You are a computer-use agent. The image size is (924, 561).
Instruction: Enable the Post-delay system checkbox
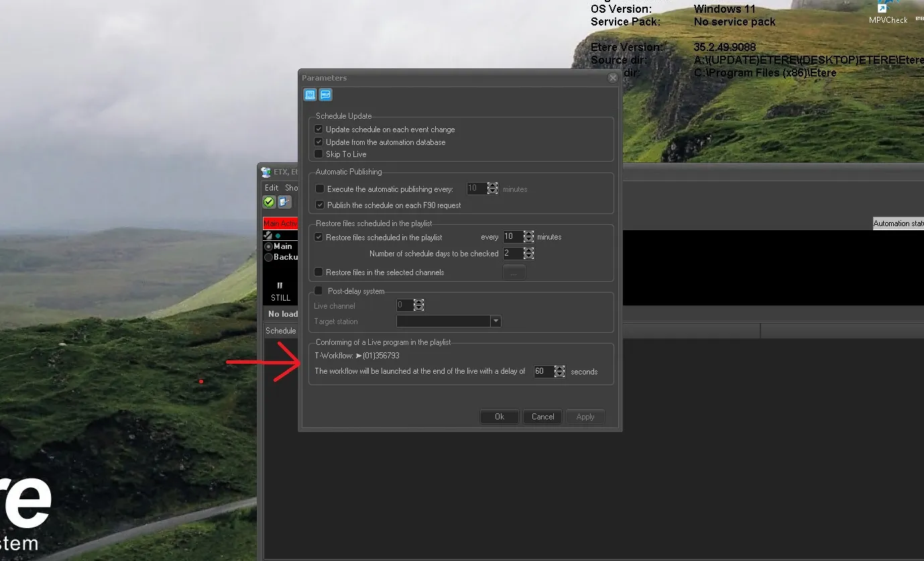(319, 291)
